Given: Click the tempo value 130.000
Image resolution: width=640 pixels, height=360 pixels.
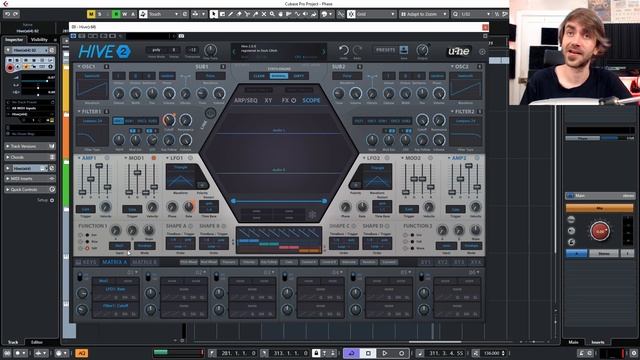Looking at the screenshot, I should [x=493, y=353].
